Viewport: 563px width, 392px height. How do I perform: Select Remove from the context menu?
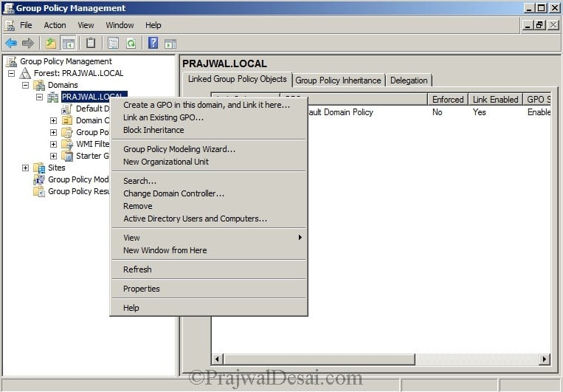(209, 206)
